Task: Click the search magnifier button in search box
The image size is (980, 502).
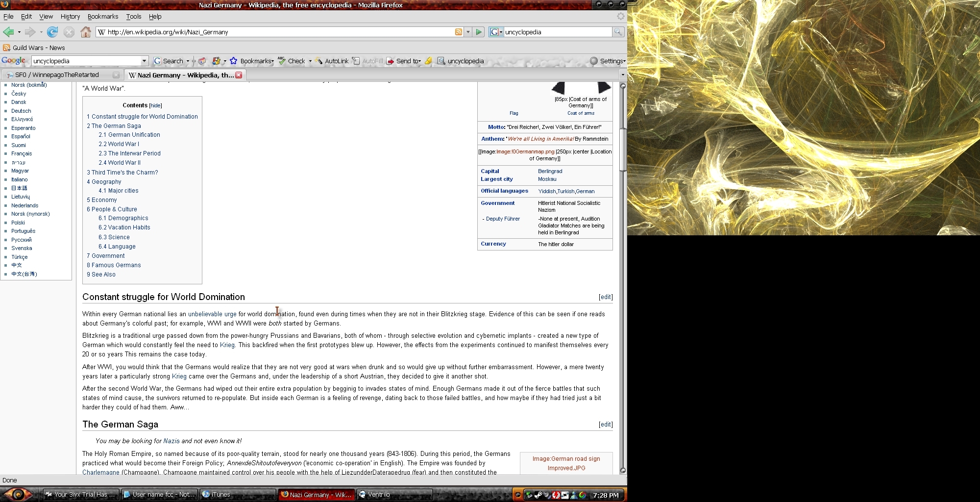Action: 618,32
